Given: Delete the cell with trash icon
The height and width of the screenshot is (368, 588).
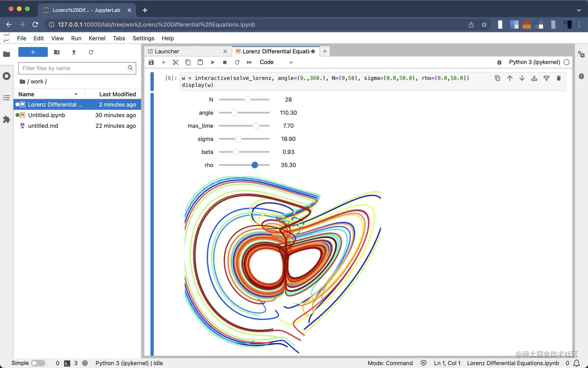Looking at the screenshot, I should tap(559, 78).
